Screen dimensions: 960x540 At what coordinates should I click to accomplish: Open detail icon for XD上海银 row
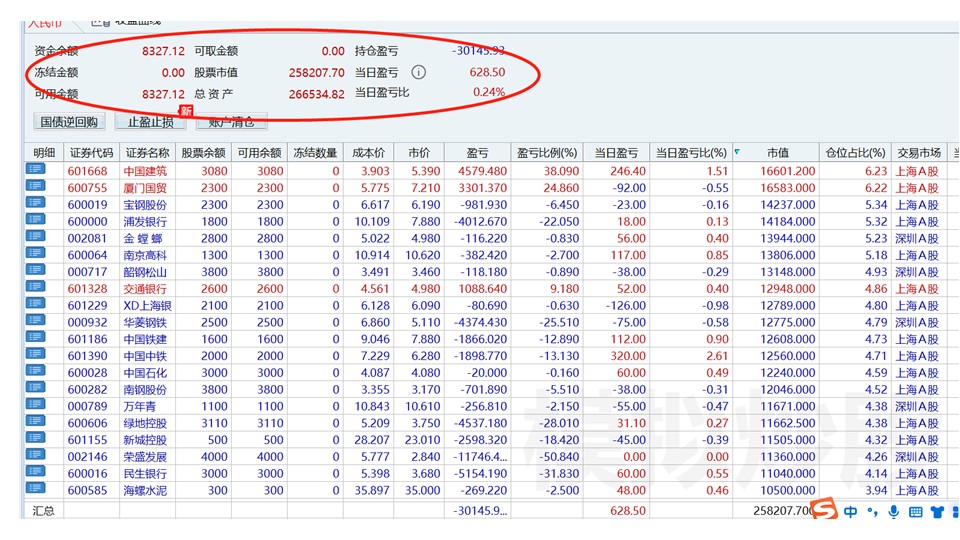coord(36,304)
